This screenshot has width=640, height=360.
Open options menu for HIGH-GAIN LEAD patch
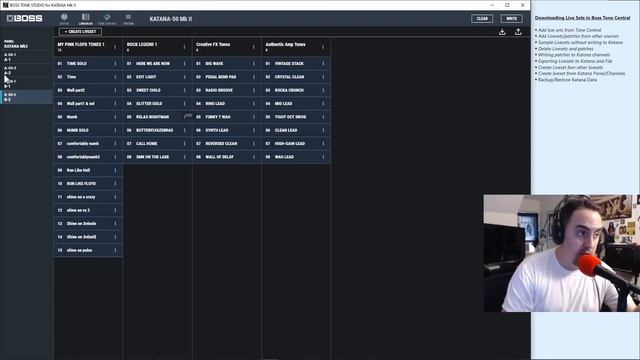click(323, 144)
